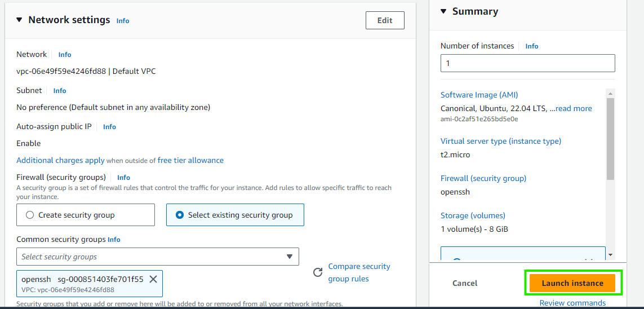Open Info link for Number of instances
The height and width of the screenshot is (309, 644).
pyautogui.click(x=532, y=46)
